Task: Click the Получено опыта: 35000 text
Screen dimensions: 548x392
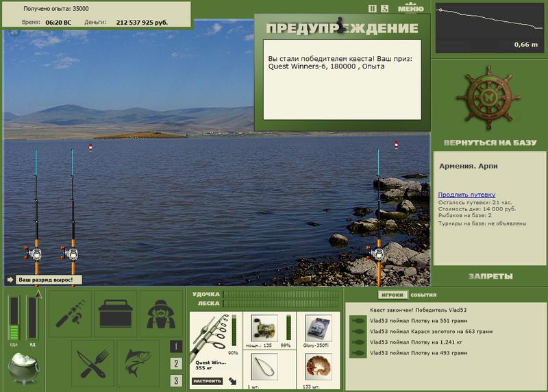Action: (x=56, y=9)
